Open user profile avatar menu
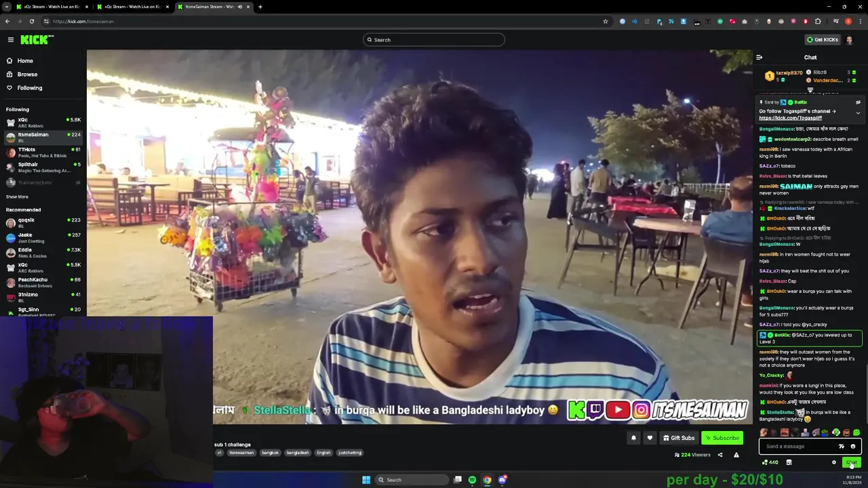 click(850, 40)
